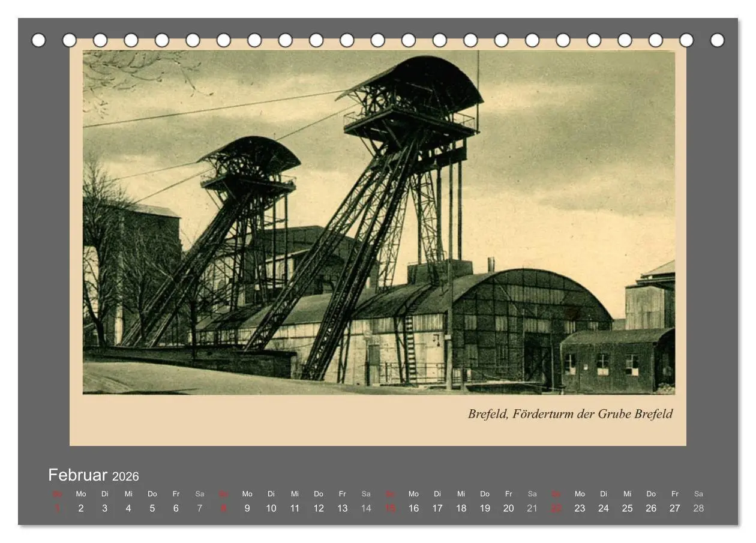The height and width of the screenshot is (543, 756).
Task: Click the 'Februar' month title
Action: pos(78,475)
